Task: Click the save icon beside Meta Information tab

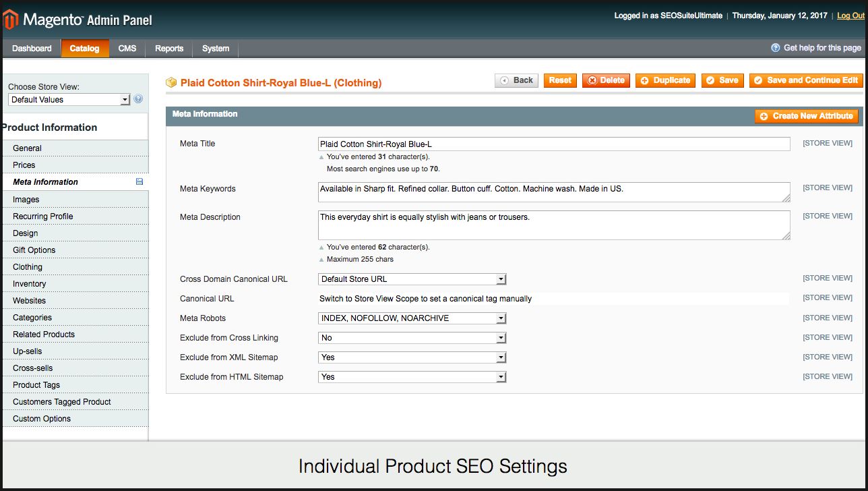Action: pos(139,182)
